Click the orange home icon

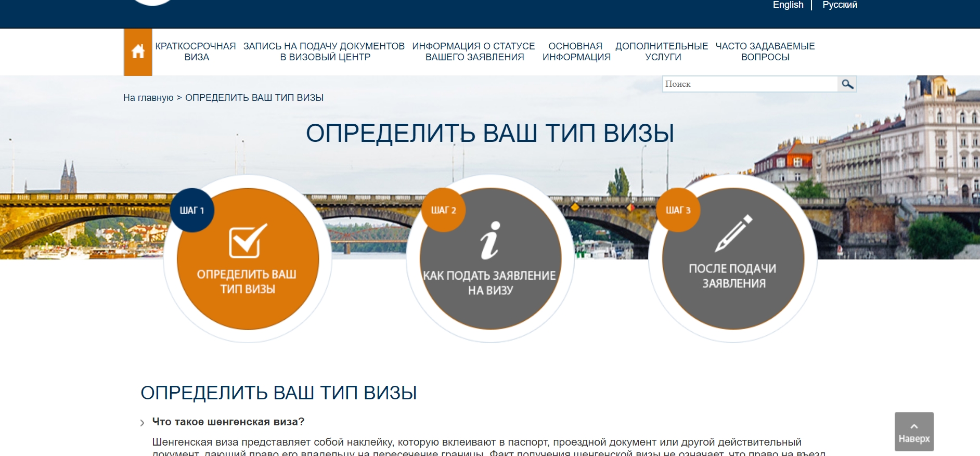[138, 52]
